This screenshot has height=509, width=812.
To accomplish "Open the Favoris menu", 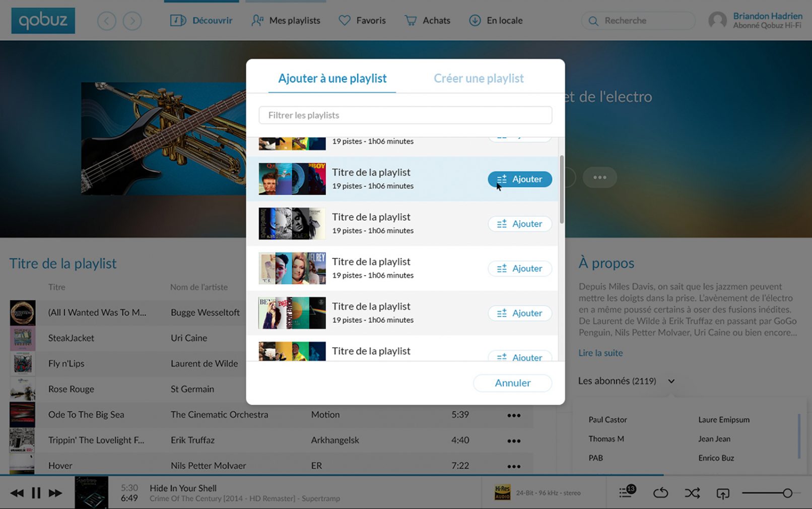I will pyautogui.click(x=362, y=21).
